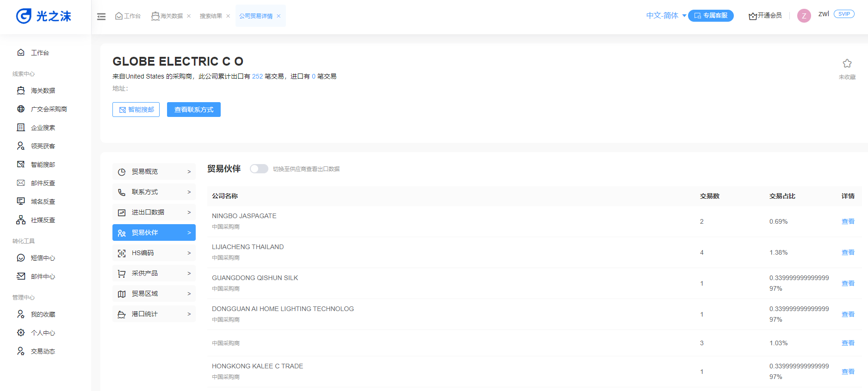This screenshot has height=391, width=868.
Task: Expand 贸易区域 section
Action: pyautogui.click(x=154, y=293)
